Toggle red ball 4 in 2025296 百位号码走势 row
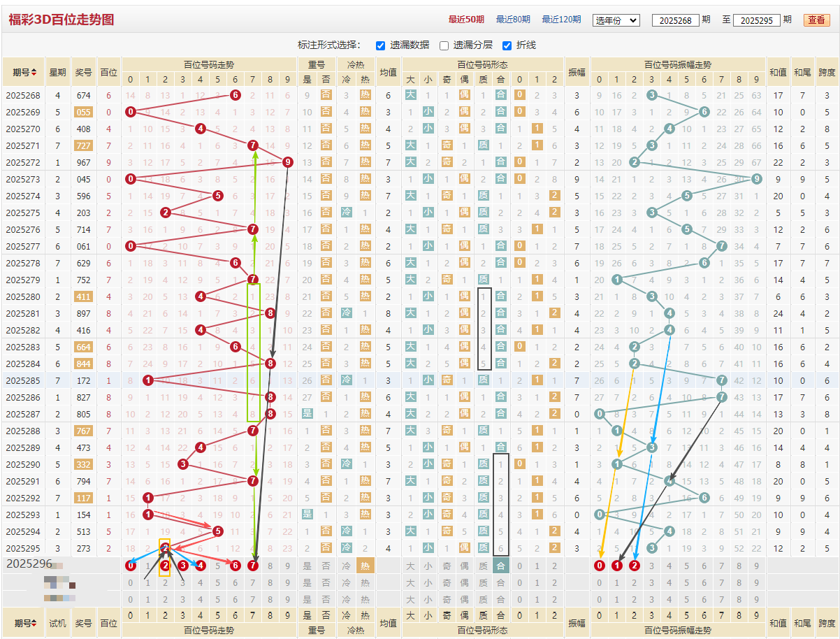Viewport: 840px width, 639px height. click(201, 566)
